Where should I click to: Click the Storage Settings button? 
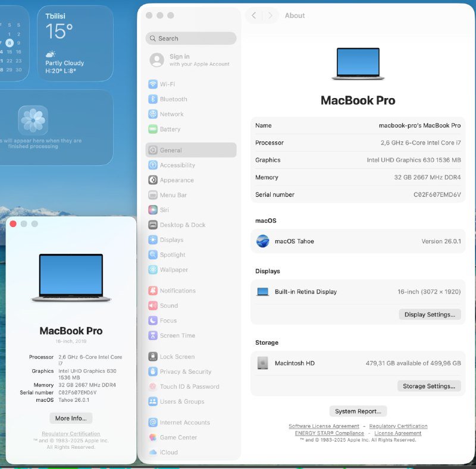tap(429, 386)
